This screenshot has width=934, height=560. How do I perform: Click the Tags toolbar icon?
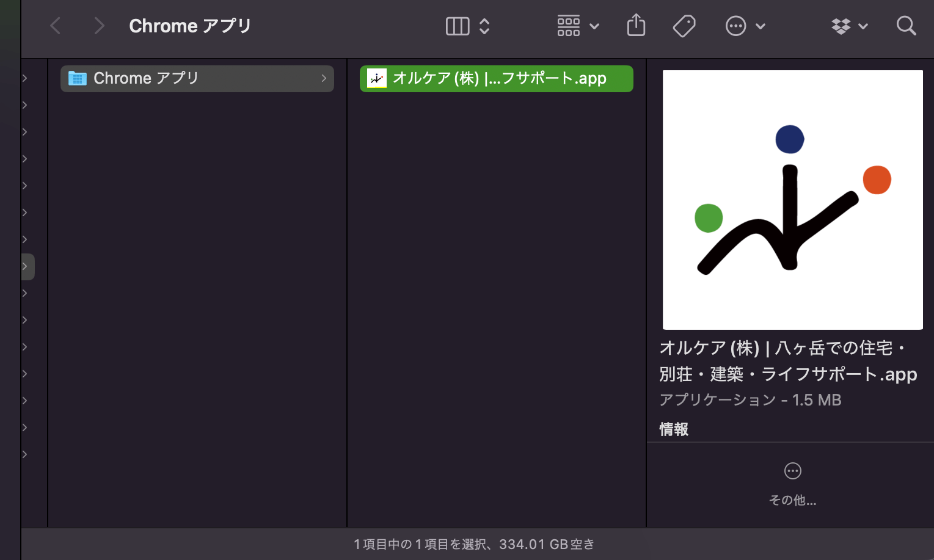pos(684,26)
